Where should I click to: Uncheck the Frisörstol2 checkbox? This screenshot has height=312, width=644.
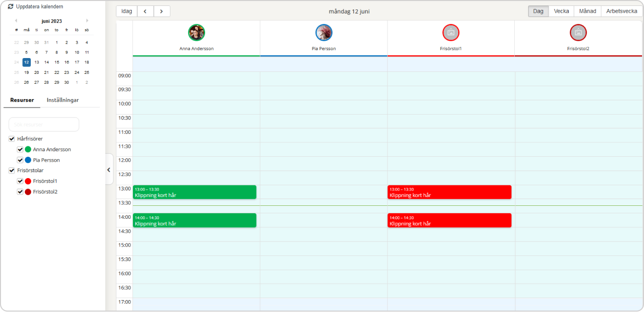tap(20, 192)
